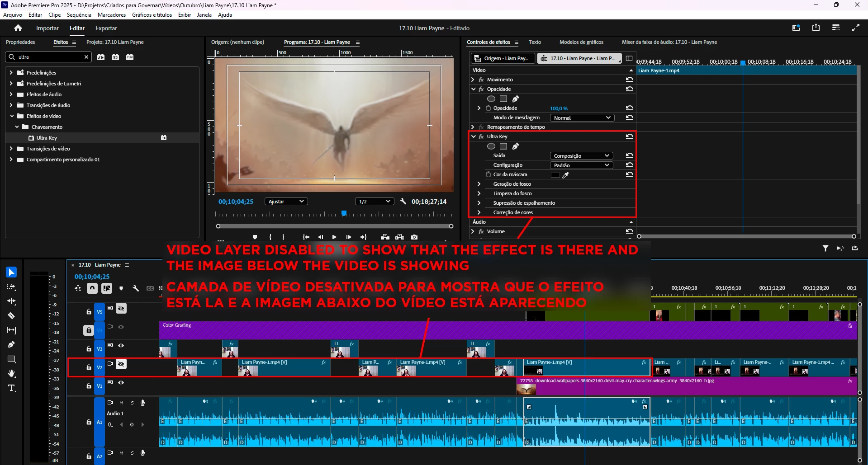Image resolution: width=868 pixels, height=465 pixels.
Task: Select the Type tool
Action: pyautogui.click(x=11, y=388)
